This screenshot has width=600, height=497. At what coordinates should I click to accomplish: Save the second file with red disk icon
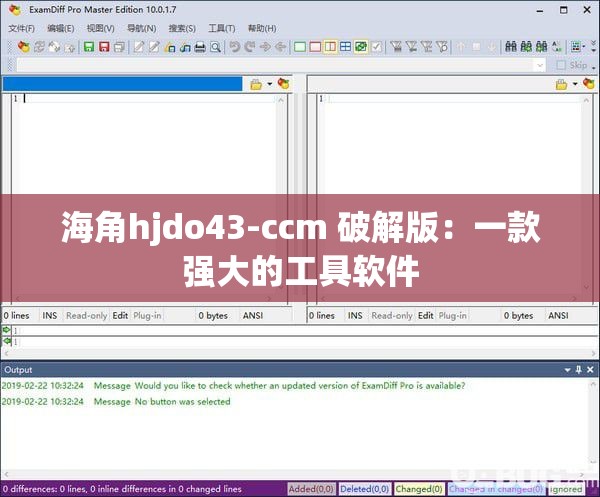click(104, 47)
